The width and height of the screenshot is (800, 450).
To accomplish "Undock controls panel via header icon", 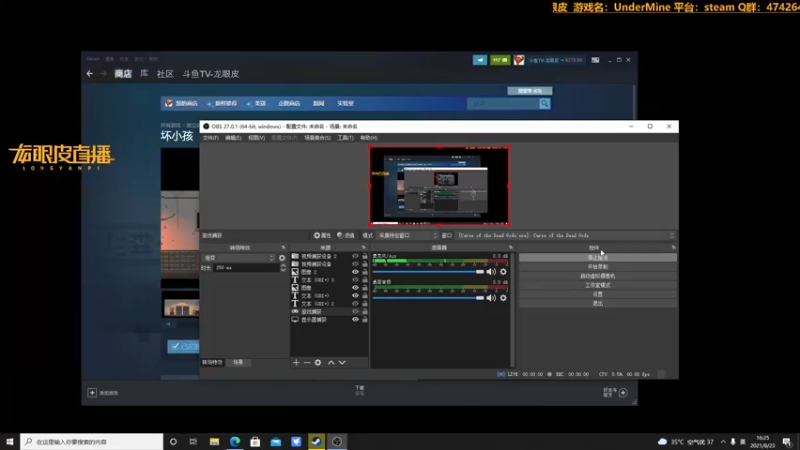I will 673,247.
